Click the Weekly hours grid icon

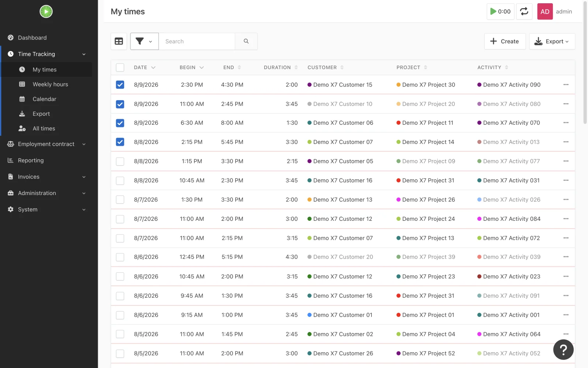pyautogui.click(x=22, y=84)
